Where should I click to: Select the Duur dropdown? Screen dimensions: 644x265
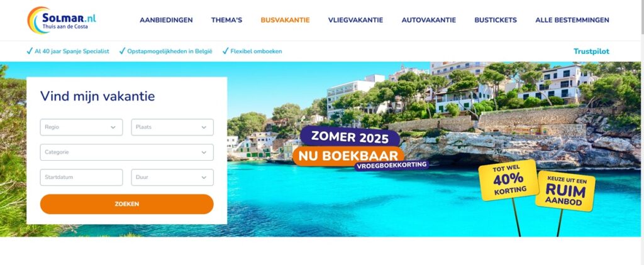(172, 177)
